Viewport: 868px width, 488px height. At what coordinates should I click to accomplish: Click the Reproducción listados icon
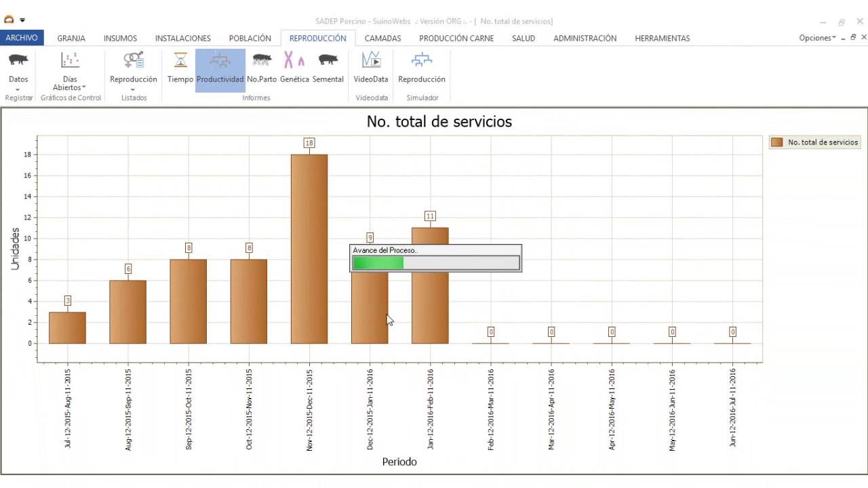click(x=133, y=68)
